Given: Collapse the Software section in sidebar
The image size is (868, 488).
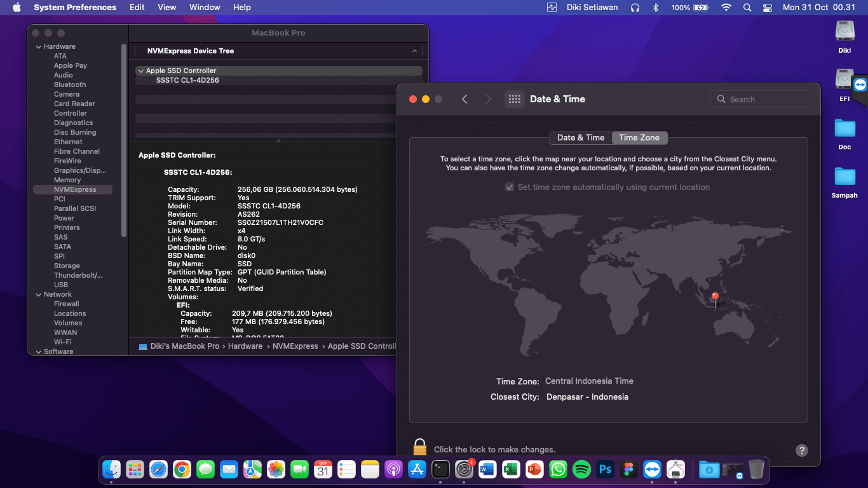Looking at the screenshot, I should pos(39,351).
